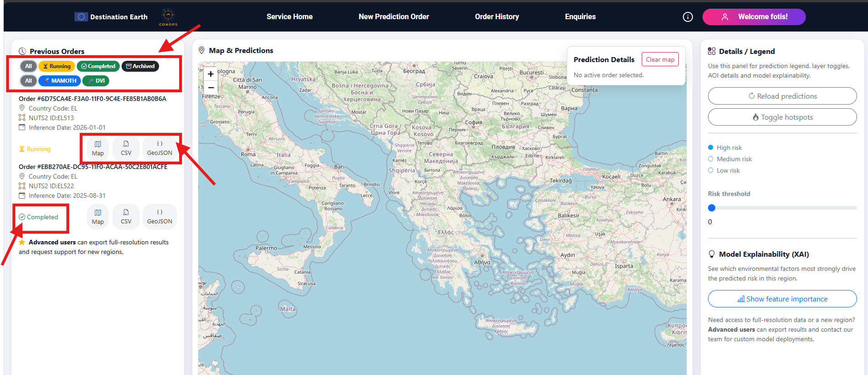Open Map view for the Running order
868x375 pixels.
tap(98, 148)
